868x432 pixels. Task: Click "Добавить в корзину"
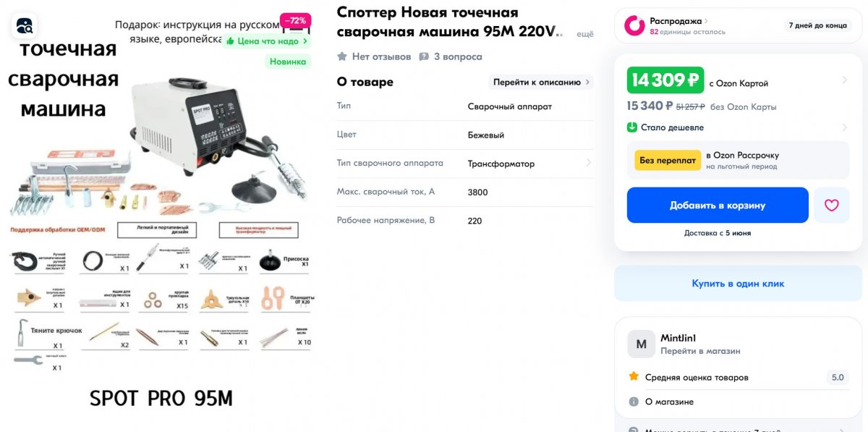coord(718,206)
